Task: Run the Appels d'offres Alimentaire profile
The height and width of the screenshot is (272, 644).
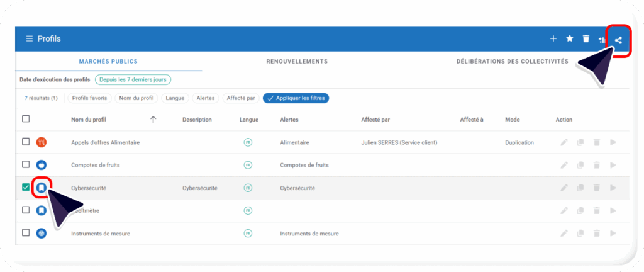Action: [x=613, y=142]
